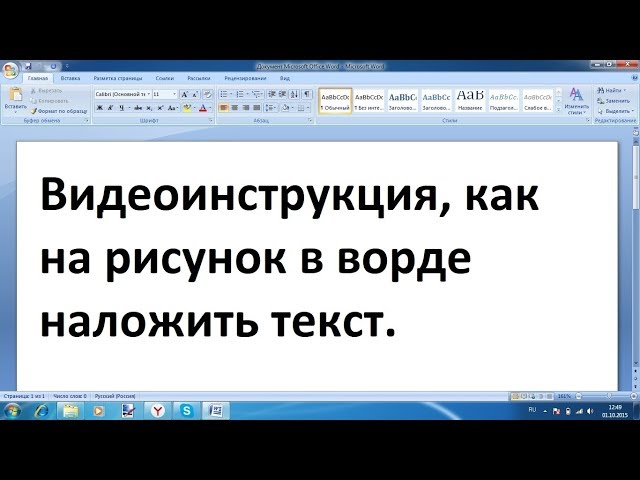640x480 pixels.
Task: Align text right
Action: click(x=246, y=108)
